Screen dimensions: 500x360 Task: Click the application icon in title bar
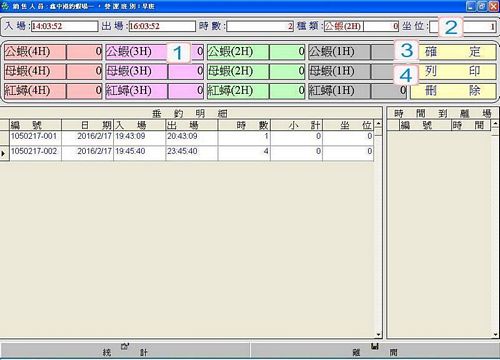5,6
